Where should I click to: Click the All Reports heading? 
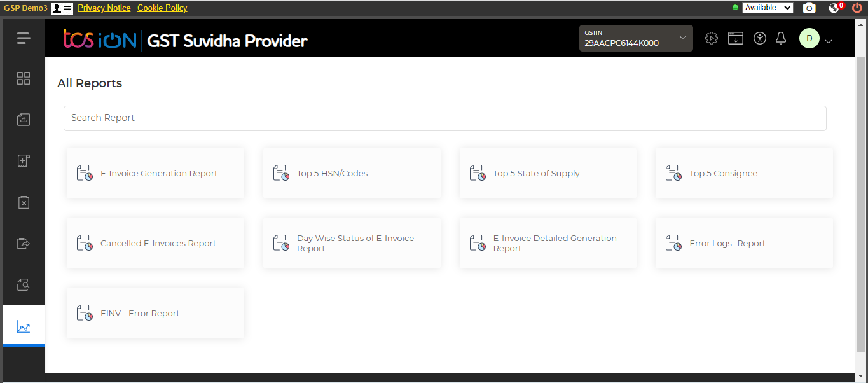(90, 83)
